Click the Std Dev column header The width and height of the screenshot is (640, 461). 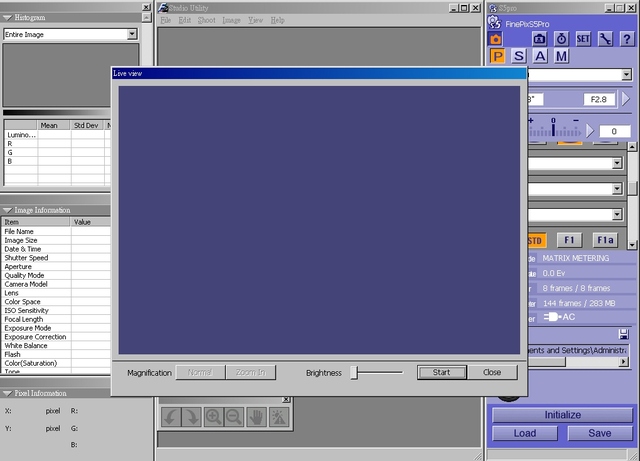pyautogui.click(x=88, y=125)
